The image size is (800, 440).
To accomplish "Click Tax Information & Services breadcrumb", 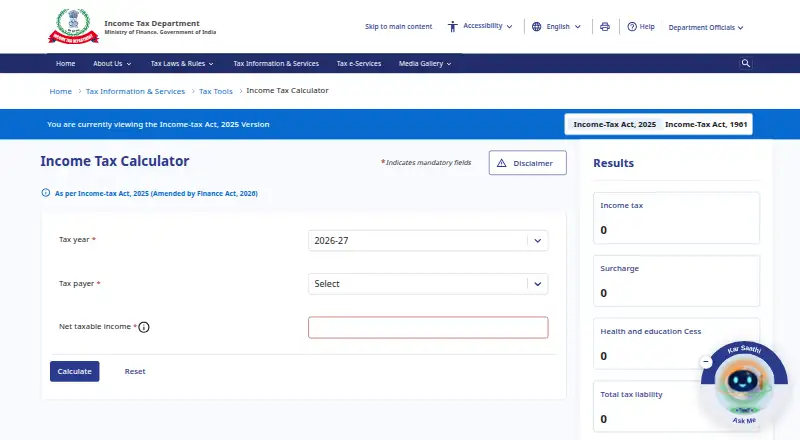I will (x=135, y=91).
